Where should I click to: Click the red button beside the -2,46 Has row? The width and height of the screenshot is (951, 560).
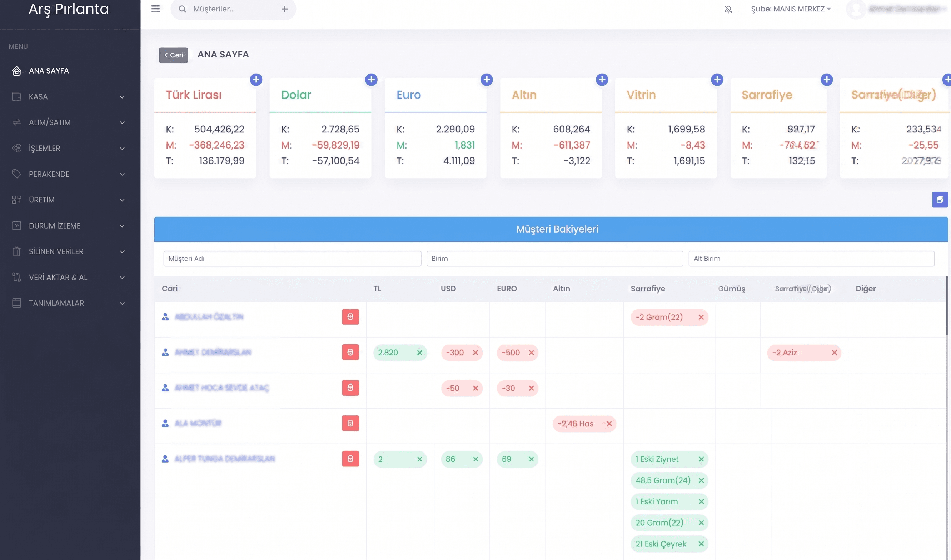[x=350, y=424]
